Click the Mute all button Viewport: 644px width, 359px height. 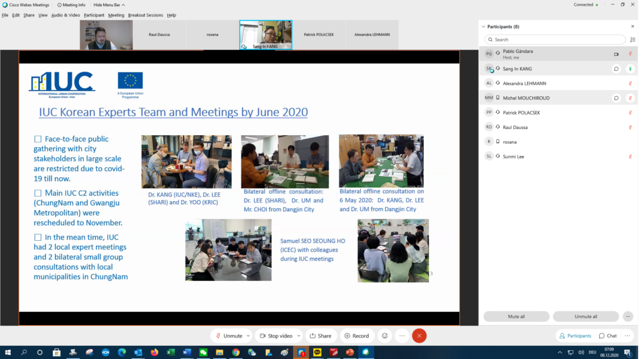tap(516, 316)
